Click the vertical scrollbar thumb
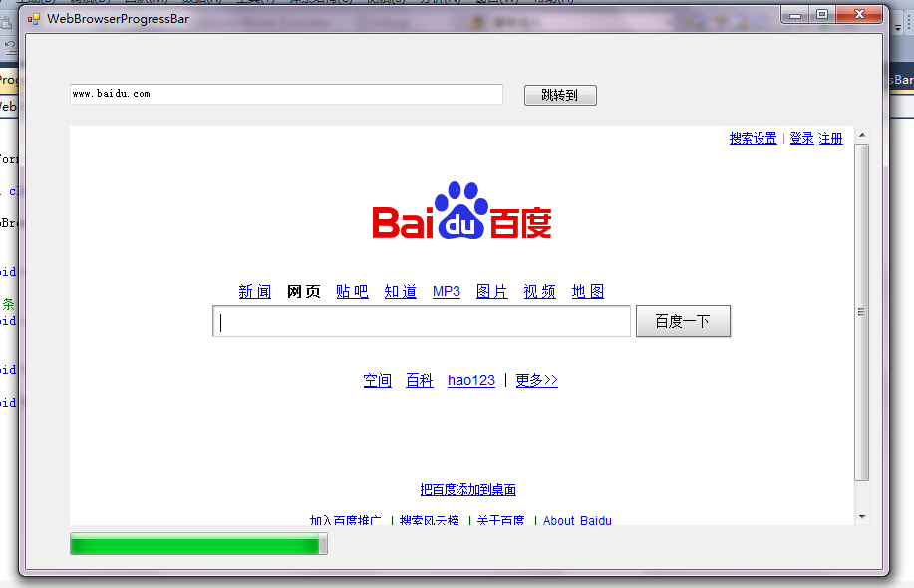The image size is (914, 588). tap(862, 312)
